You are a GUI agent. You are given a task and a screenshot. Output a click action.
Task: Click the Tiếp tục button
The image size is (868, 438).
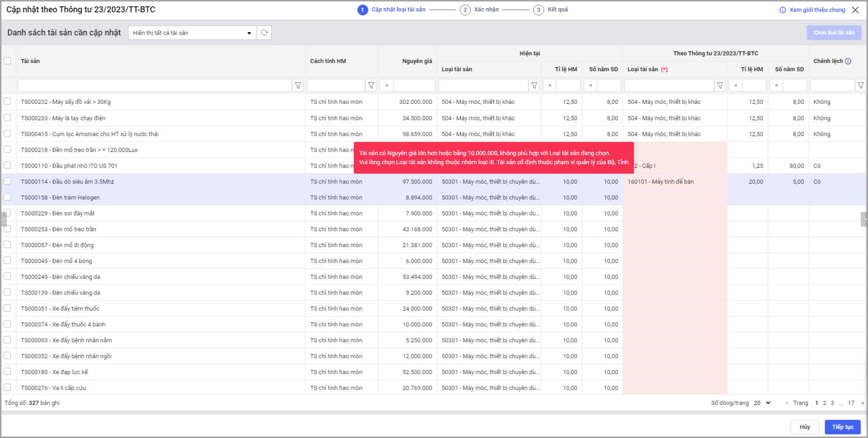pos(843,427)
